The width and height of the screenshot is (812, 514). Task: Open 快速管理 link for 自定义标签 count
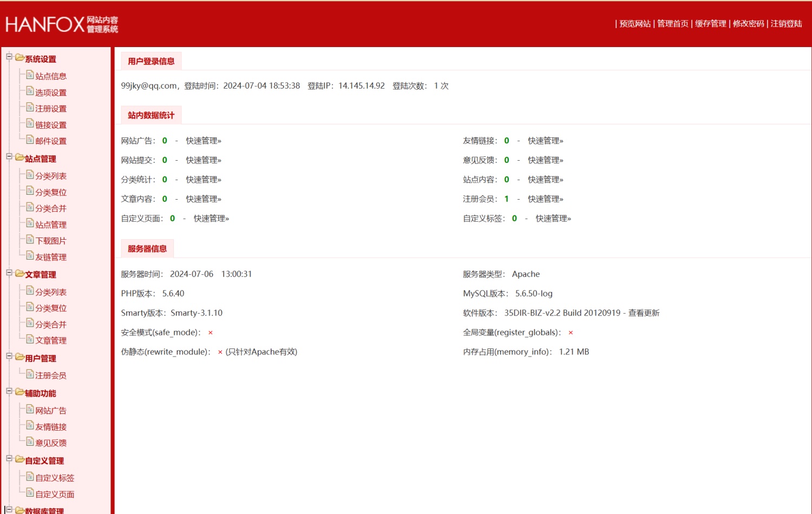pyautogui.click(x=553, y=219)
